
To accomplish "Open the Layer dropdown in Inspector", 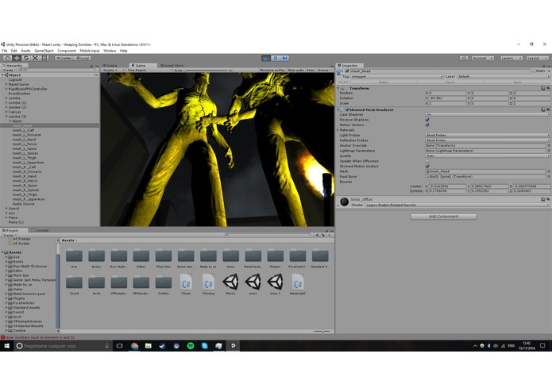I will (x=504, y=76).
